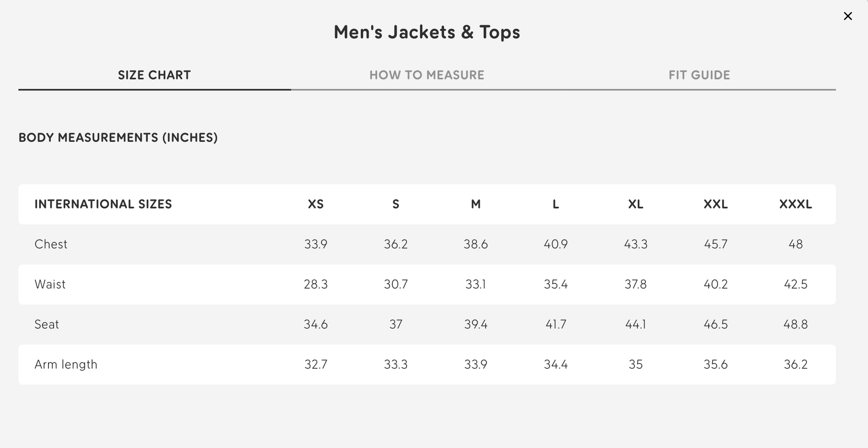
Task: Close the size chart dialog
Action: point(848,16)
